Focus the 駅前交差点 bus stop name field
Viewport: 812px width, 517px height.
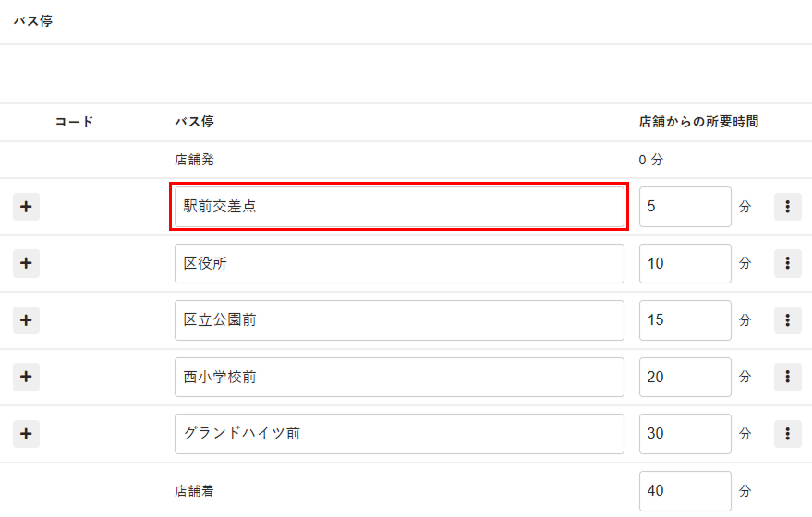coord(399,207)
